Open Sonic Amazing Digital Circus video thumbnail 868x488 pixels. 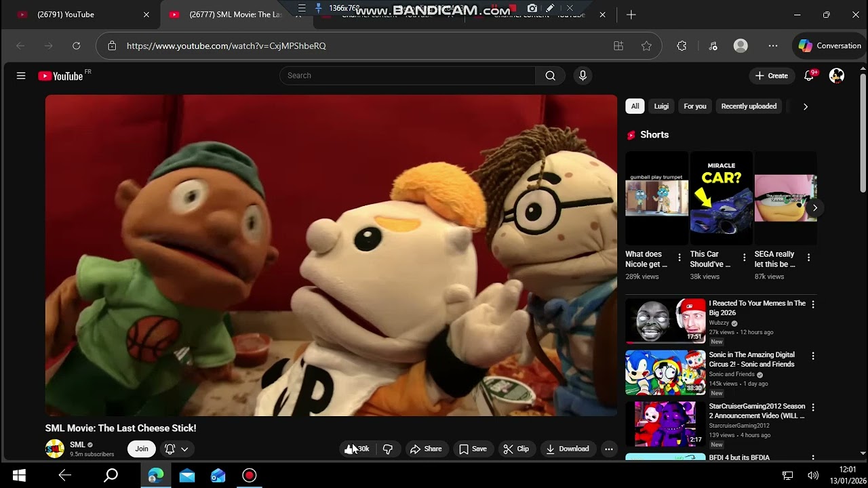(x=665, y=372)
